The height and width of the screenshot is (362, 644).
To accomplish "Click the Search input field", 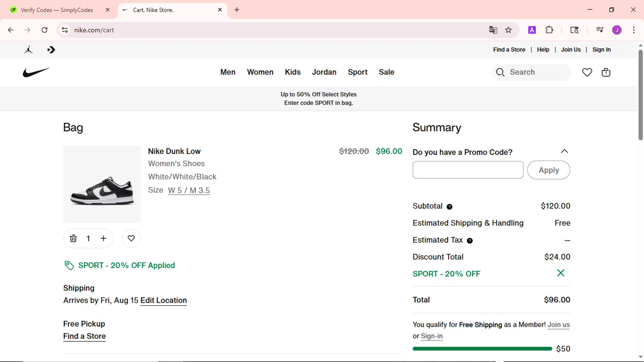I will (x=532, y=72).
